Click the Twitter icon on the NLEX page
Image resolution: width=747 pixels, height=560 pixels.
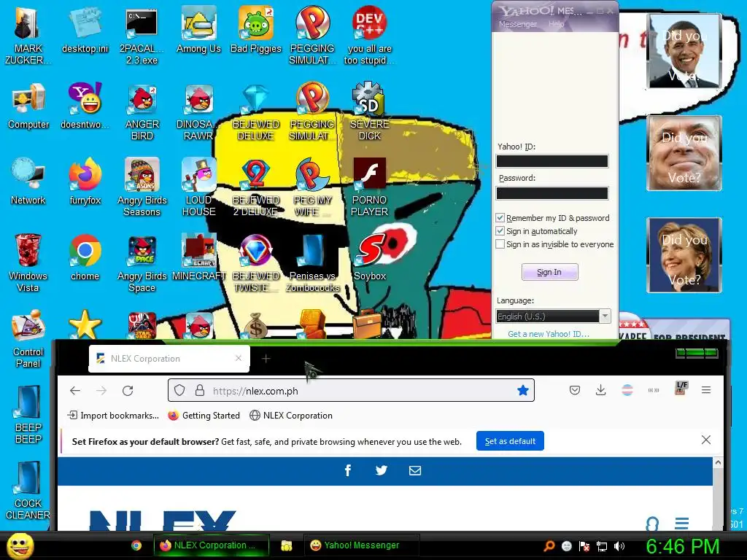[x=381, y=470]
